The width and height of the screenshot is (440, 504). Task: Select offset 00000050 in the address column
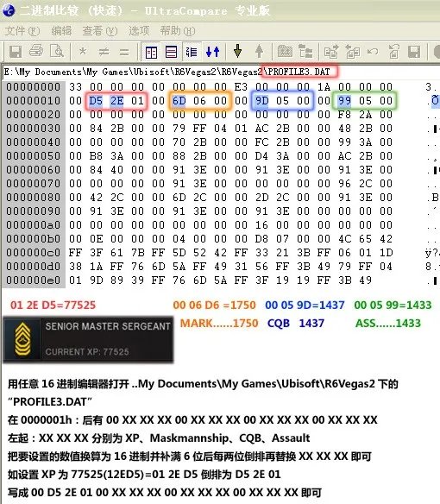pyautogui.click(x=34, y=156)
